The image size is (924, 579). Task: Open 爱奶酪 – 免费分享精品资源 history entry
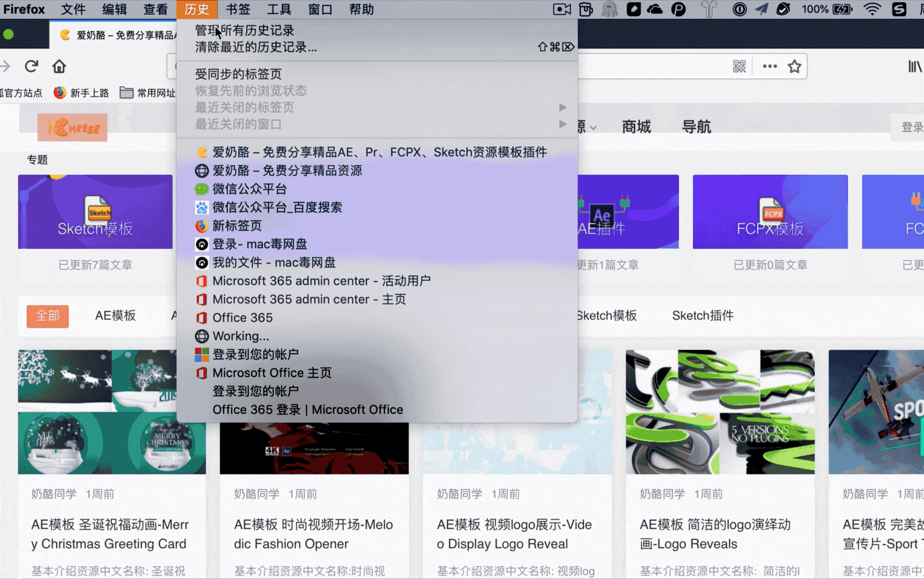[x=377, y=170]
